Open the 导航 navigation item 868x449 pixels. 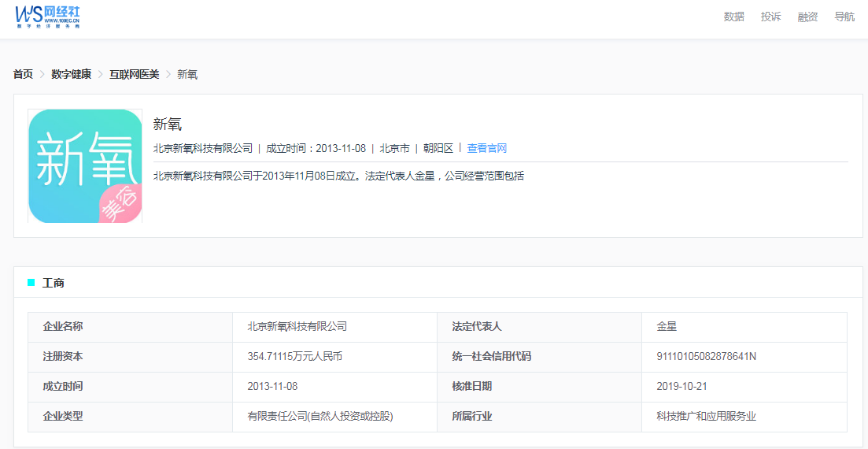pyautogui.click(x=844, y=17)
